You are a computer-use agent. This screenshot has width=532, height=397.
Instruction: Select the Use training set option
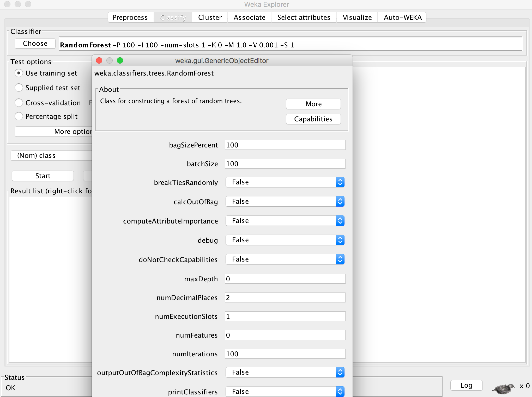tap(19, 73)
